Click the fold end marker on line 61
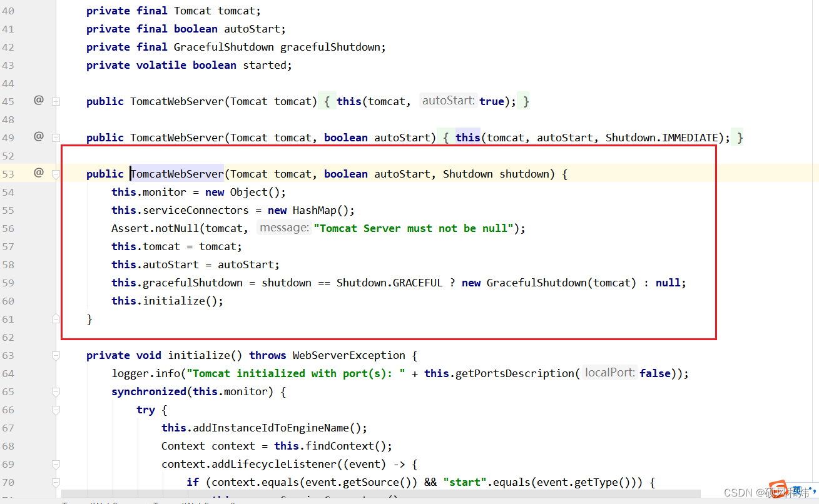This screenshot has width=819, height=504. [56, 319]
